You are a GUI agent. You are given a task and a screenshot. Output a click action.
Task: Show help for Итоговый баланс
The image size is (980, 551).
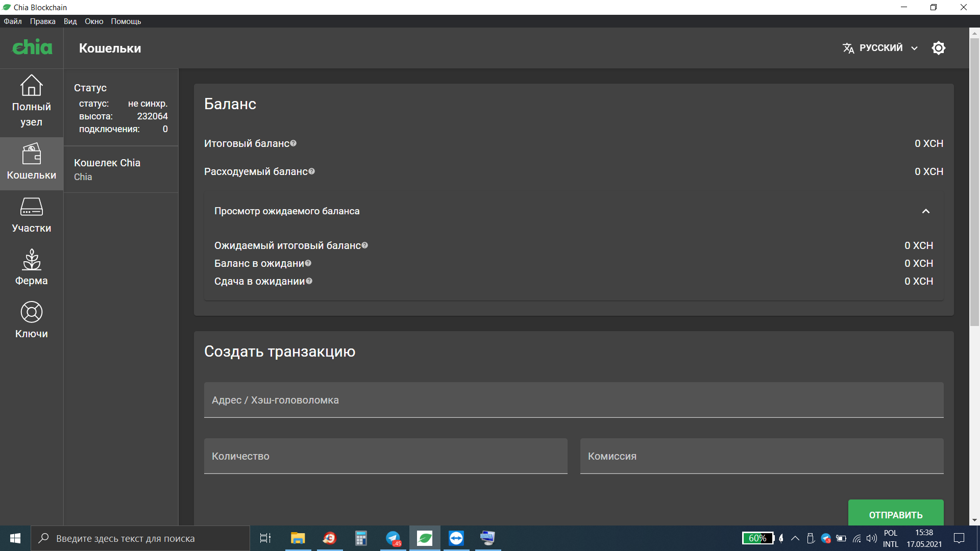tap(293, 143)
